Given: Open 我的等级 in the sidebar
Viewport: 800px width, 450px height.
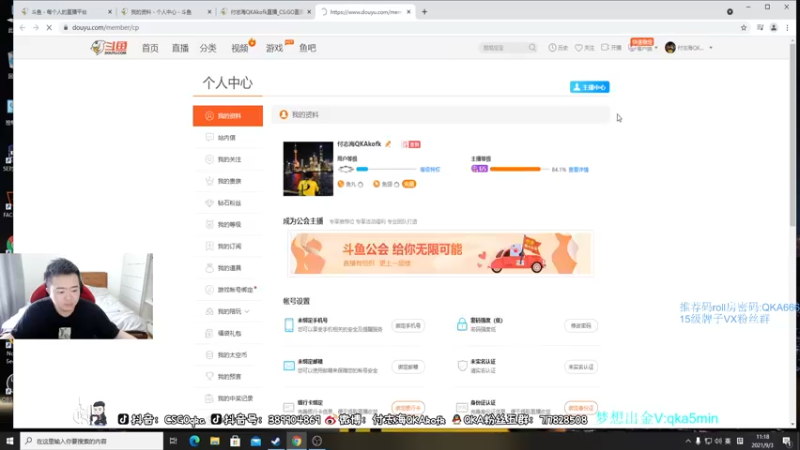Looking at the screenshot, I should 228,224.
